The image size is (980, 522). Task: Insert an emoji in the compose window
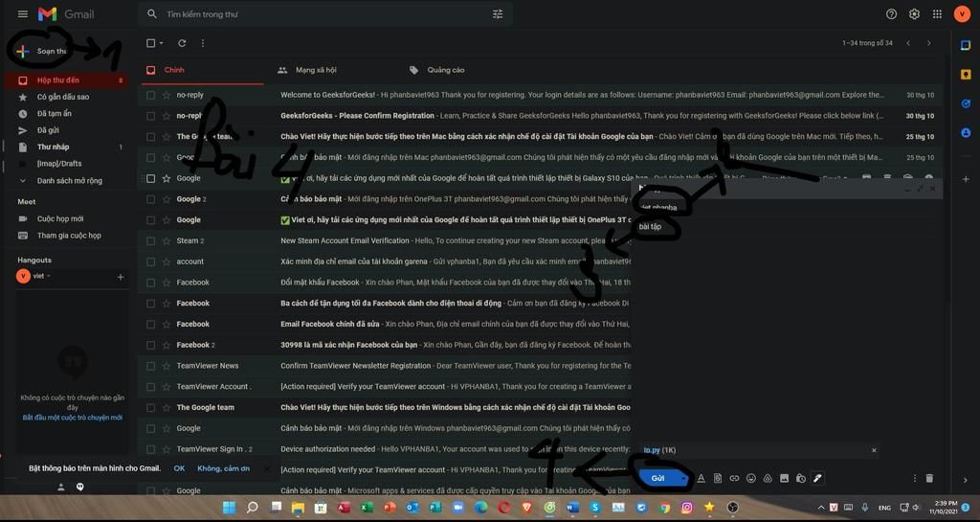click(750, 478)
